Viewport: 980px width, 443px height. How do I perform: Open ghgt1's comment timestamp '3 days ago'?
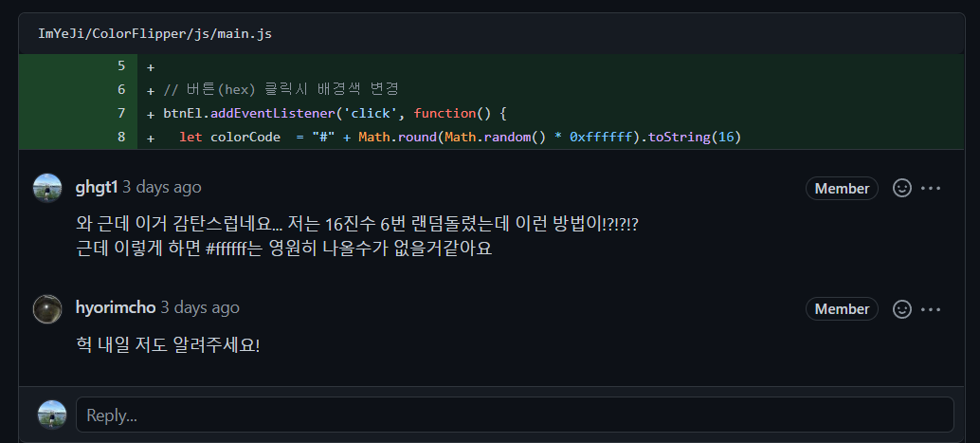[x=162, y=187]
